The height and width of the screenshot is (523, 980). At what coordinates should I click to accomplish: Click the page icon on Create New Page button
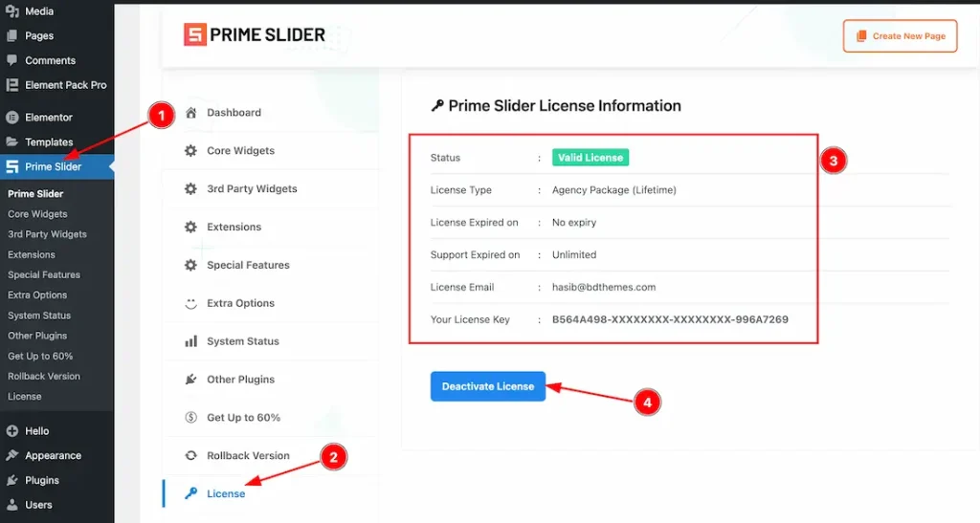click(861, 36)
